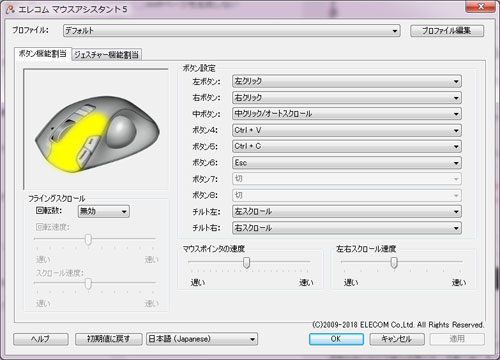This screenshot has height=360, width=500.
Task: Open the 回転数 dropdown set to 無効
Action: click(x=104, y=211)
